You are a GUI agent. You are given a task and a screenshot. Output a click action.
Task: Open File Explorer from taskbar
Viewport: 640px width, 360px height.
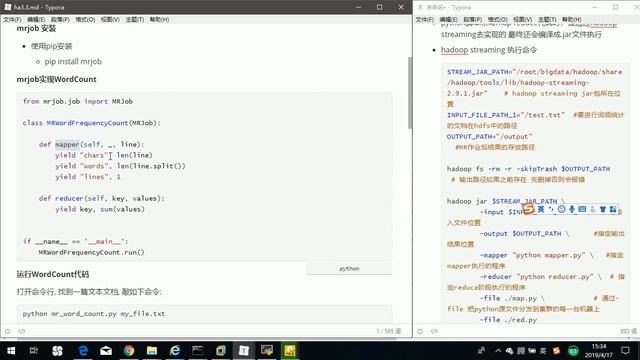click(152, 351)
